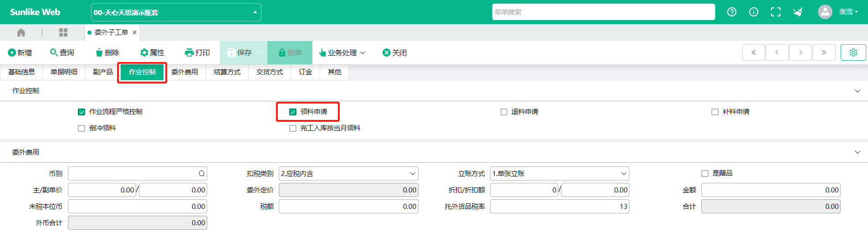
Task: Click the home icon tab
Action: click(x=21, y=32)
